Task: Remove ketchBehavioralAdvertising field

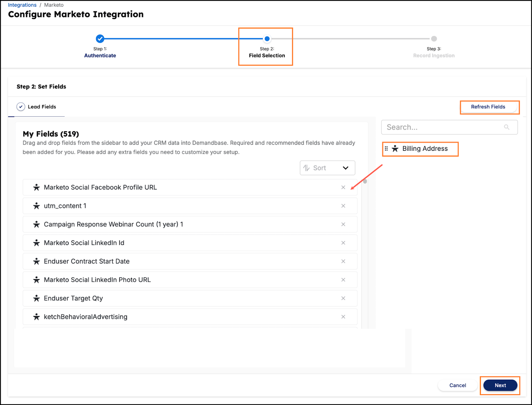Action: pyautogui.click(x=343, y=317)
